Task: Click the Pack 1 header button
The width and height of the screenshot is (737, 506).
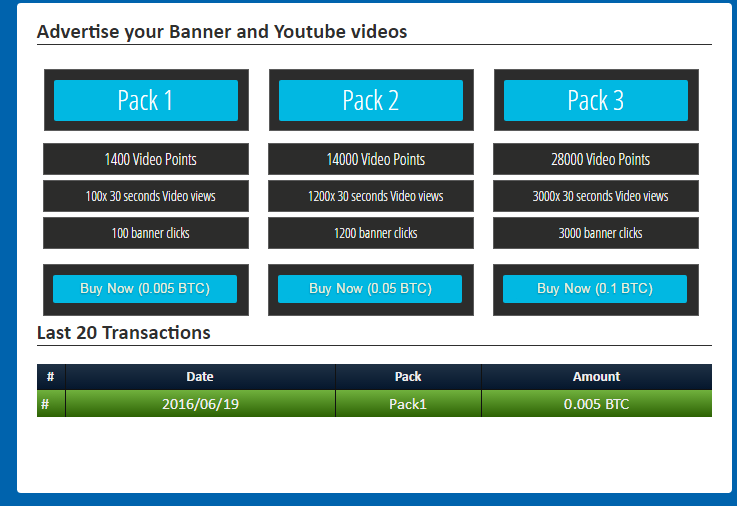Action: point(146,100)
